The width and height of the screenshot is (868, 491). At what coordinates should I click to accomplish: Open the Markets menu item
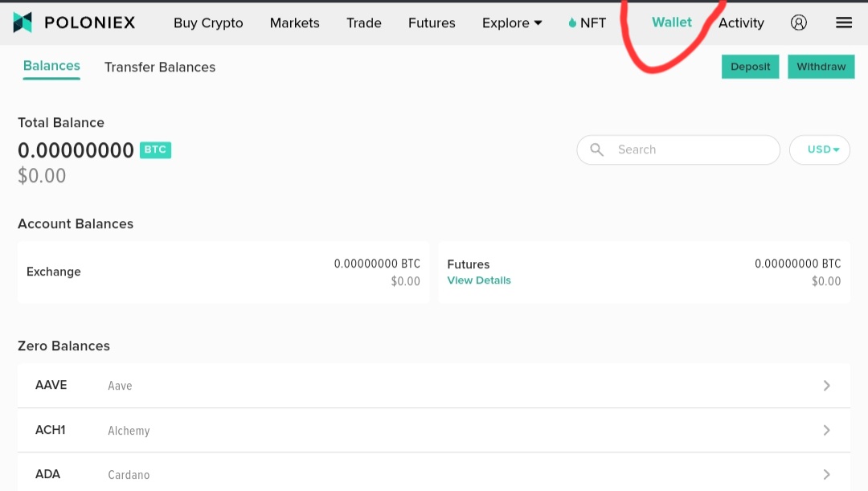294,23
